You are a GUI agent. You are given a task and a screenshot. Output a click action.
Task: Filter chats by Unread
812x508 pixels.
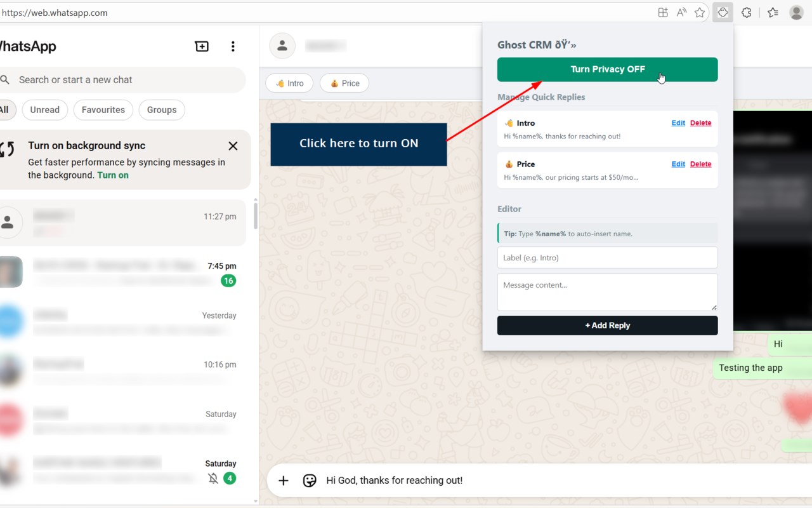pyautogui.click(x=45, y=110)
